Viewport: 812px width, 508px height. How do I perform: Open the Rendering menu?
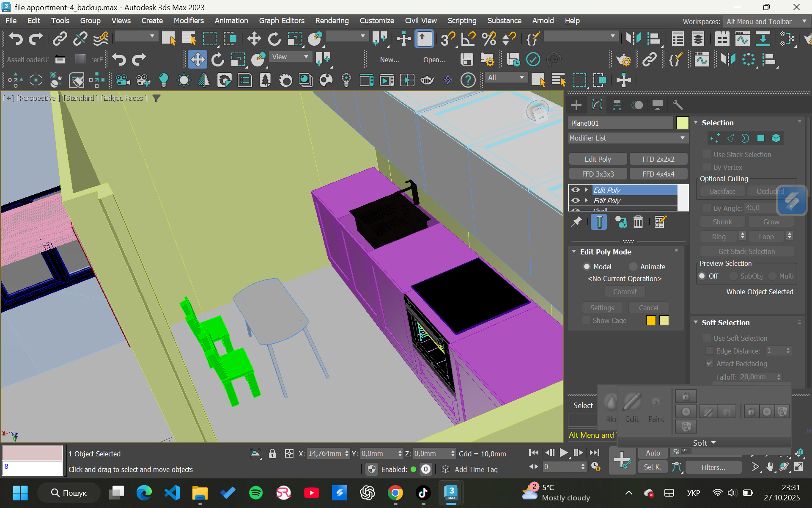point(332,21)
